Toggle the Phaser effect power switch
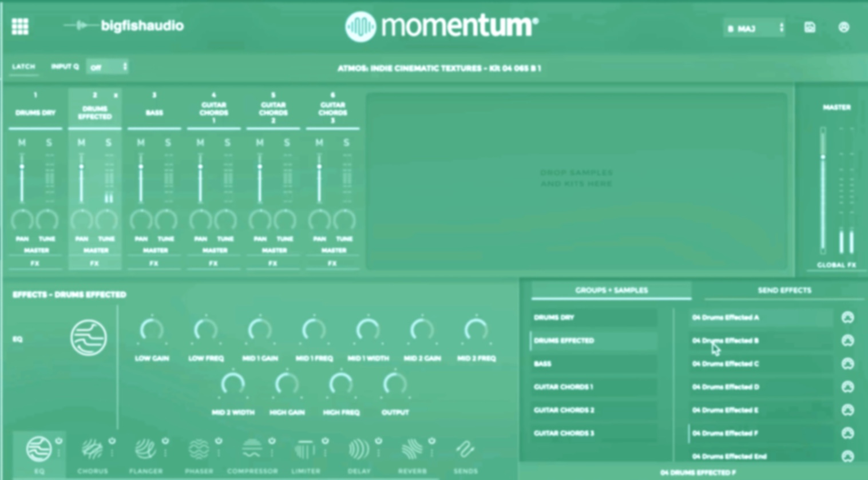This screenshot has height=480, width=868. point(219,441)
